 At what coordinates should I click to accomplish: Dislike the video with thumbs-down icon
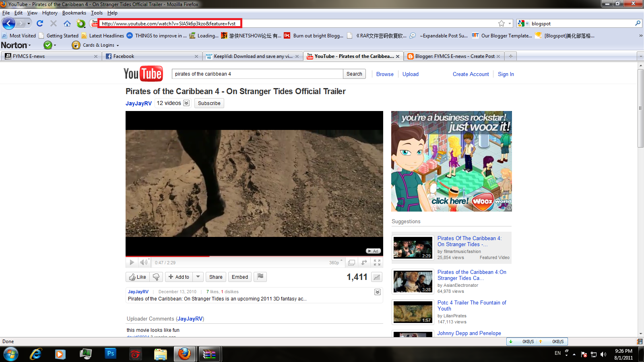click(x=156, y=277)
